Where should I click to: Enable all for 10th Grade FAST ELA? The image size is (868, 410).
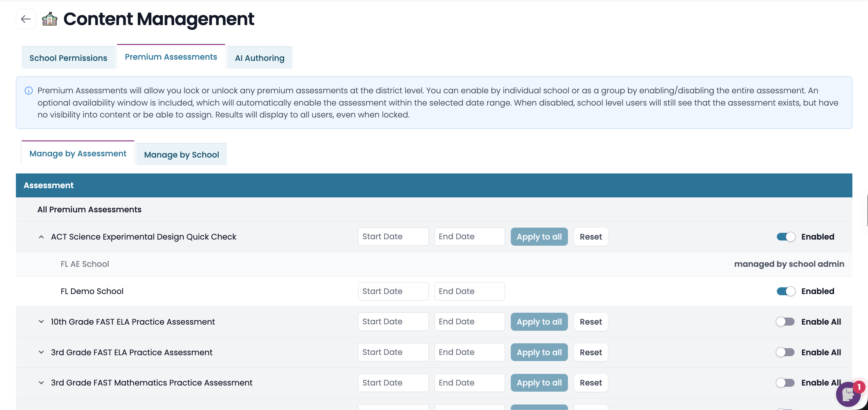coord(785,322)
